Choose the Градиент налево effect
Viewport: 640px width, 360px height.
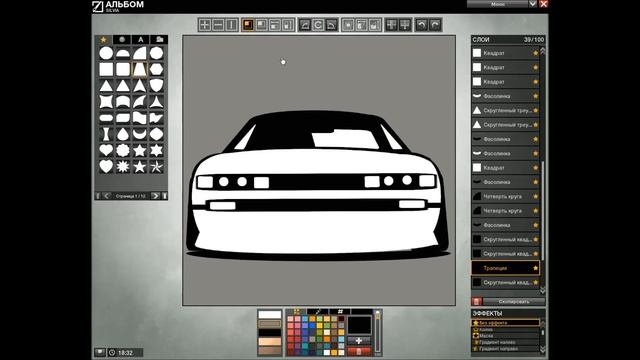[506, 342]
